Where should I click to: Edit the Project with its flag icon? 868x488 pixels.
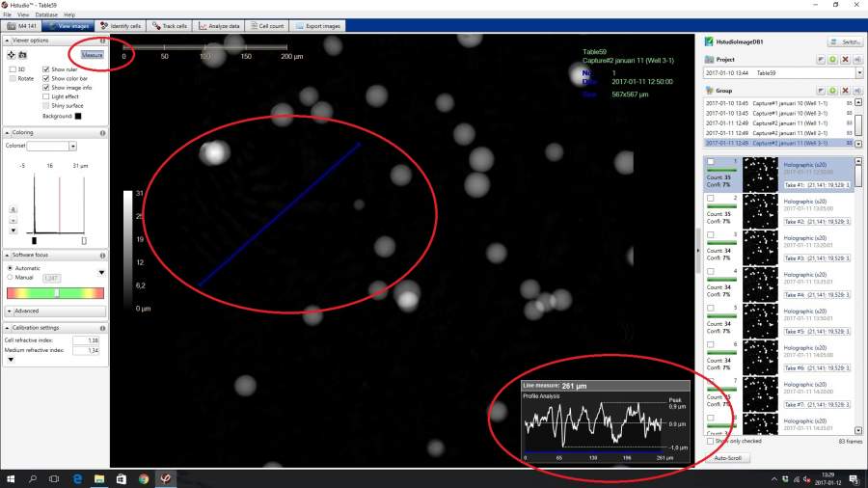click(821, 59)
